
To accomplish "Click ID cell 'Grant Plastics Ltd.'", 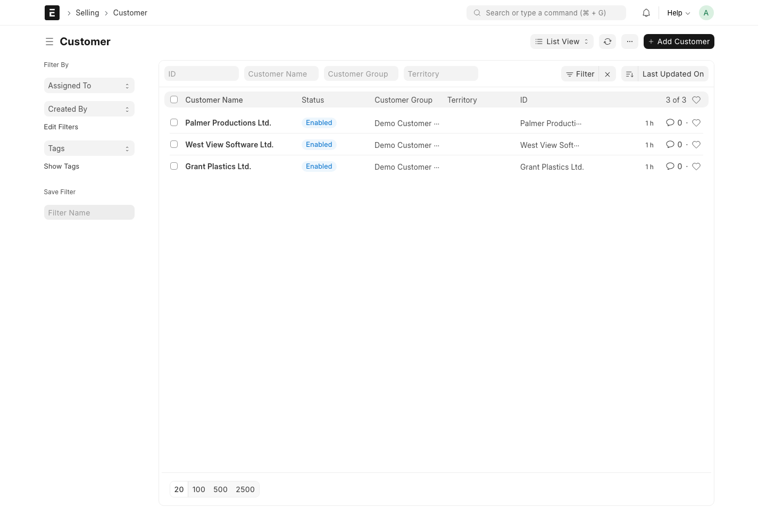I will pyautogui.click(x=552, y=167).
